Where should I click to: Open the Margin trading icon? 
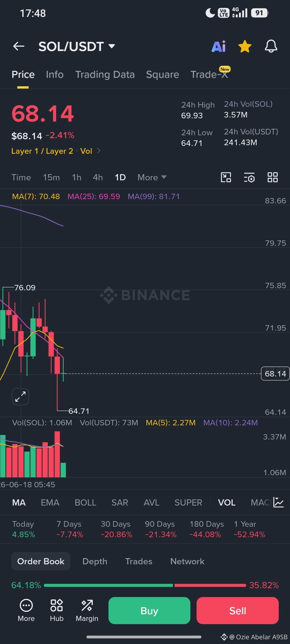[87, 610]
